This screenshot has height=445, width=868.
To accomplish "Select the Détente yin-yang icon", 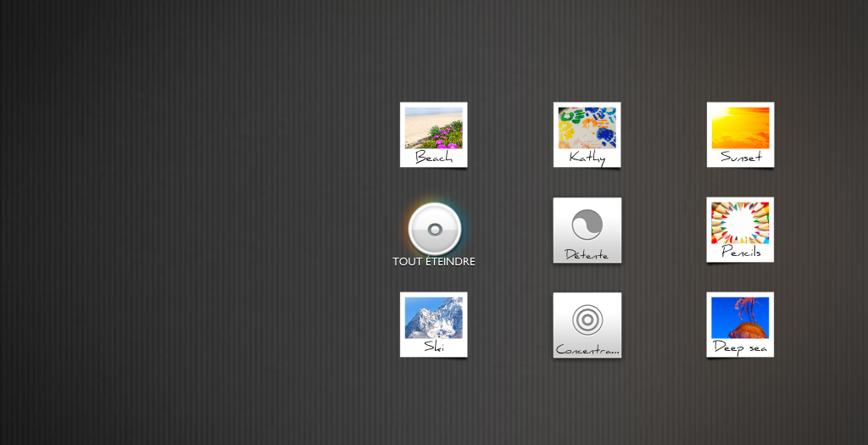I will tap(587, 225).
